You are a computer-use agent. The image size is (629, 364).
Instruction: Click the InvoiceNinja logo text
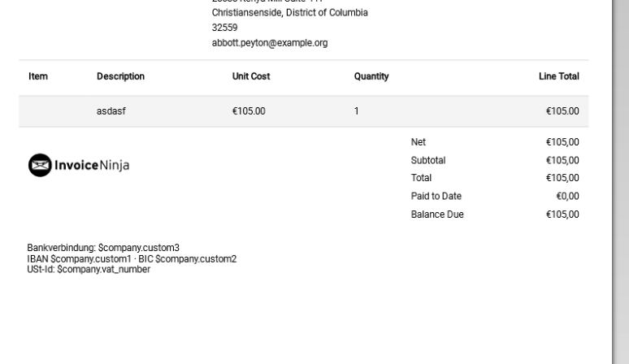(92, 165)
